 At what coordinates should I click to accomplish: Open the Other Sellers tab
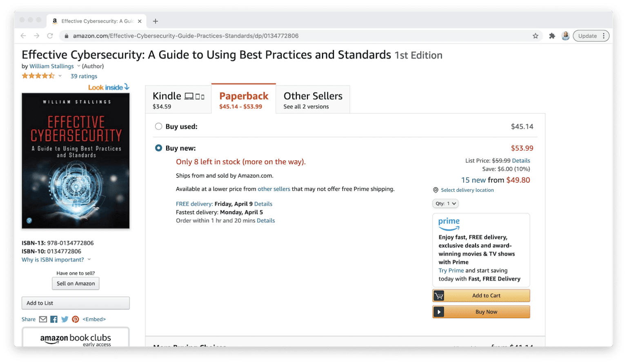pos(313,99)
